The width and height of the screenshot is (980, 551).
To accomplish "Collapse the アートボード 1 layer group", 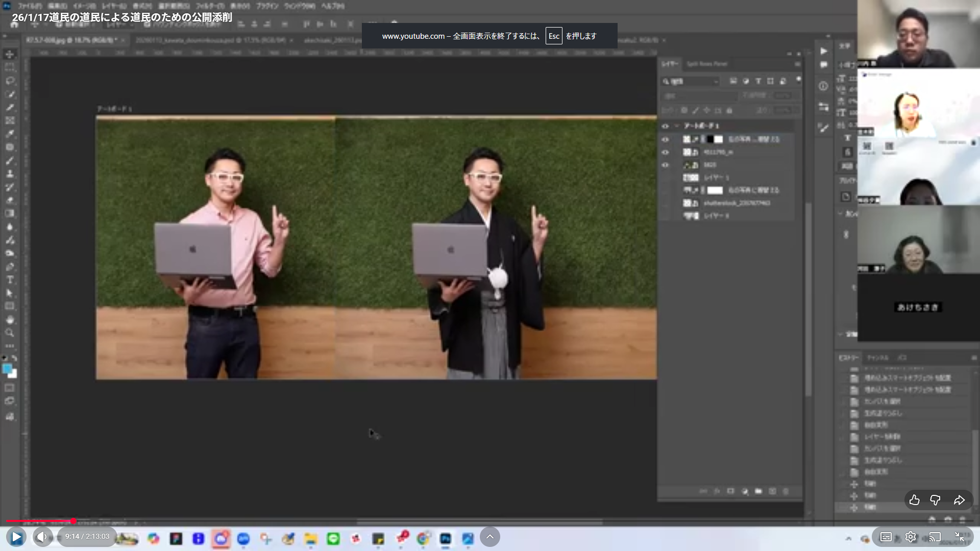I will 677,126.
